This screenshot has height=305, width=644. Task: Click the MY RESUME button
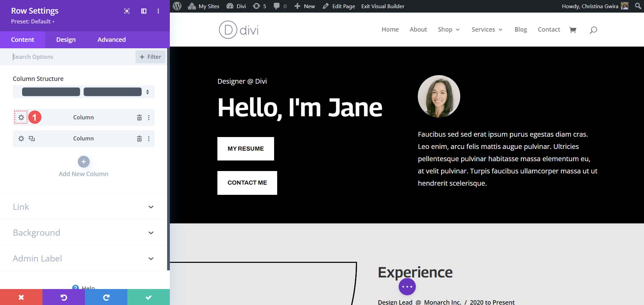(x=246, y=149)
